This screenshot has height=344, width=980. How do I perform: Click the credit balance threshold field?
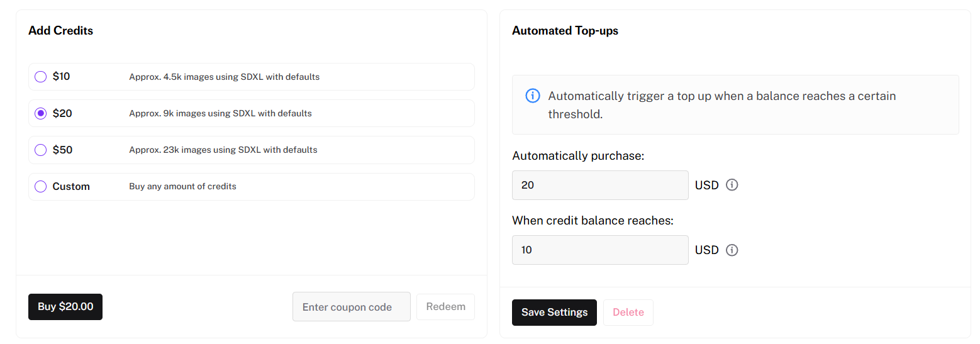(600, 250)
